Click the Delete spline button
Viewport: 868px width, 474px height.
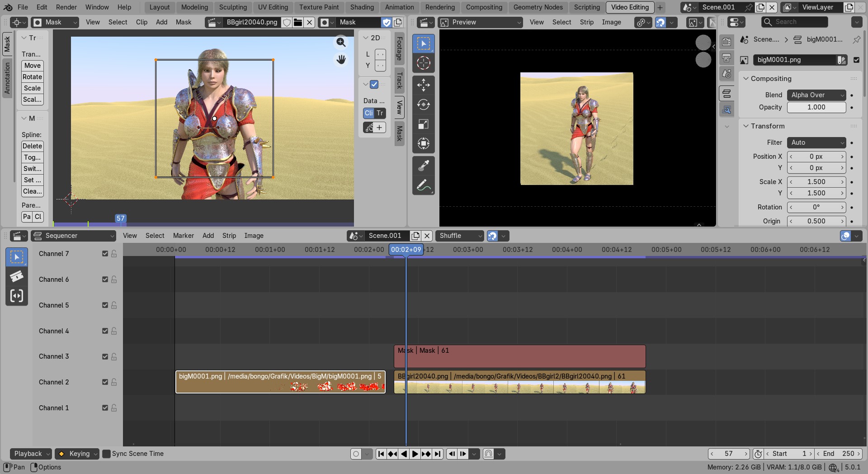[x=32, y=146]
